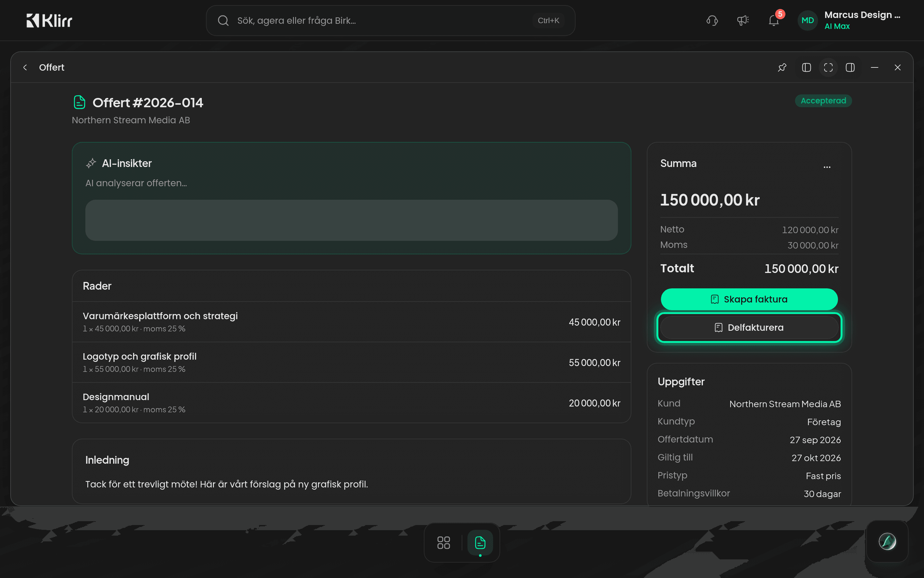Click Offertdatum value 27 sep 2026

(x=815, y=440)
